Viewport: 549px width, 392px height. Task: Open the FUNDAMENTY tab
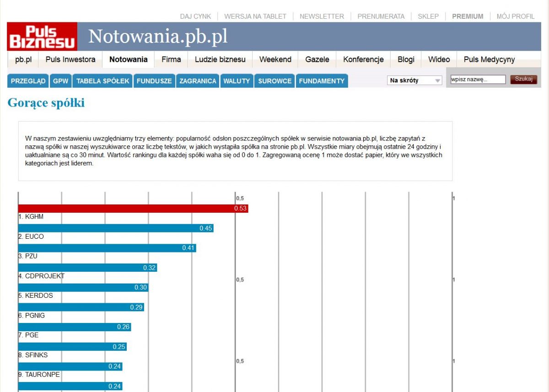[322, 81]
